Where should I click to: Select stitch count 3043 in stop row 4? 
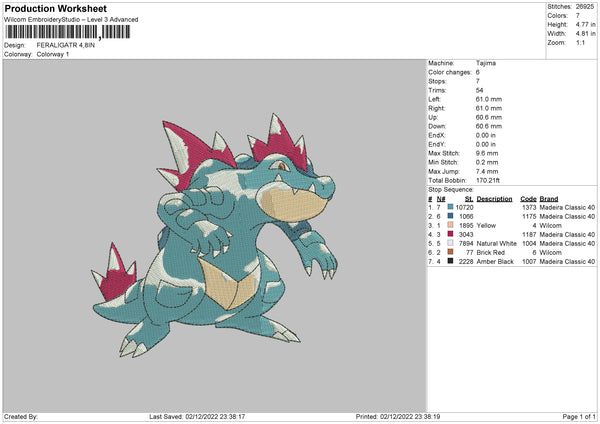click(466, 235)
